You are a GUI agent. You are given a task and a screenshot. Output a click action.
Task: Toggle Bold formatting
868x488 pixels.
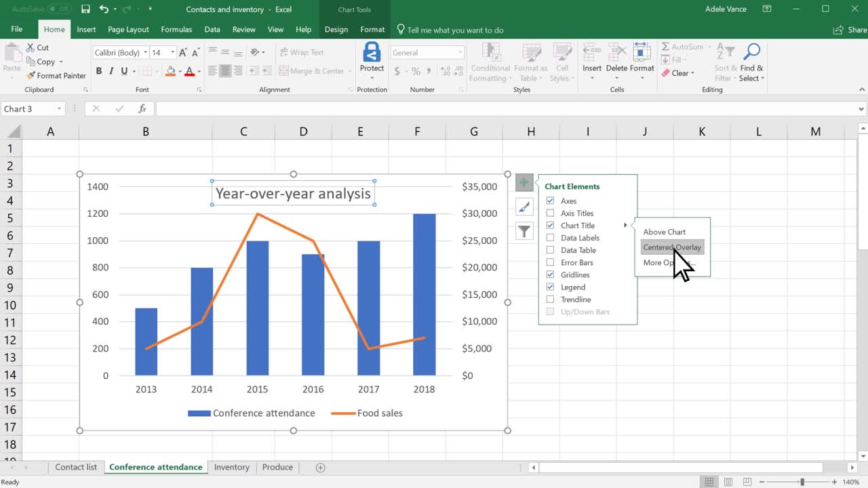pos(99,71)
